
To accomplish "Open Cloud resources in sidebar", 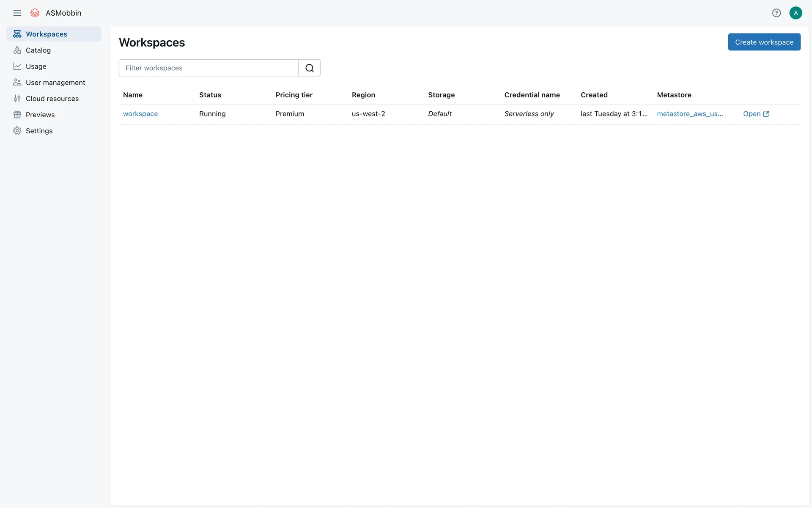I will (52, 99).
